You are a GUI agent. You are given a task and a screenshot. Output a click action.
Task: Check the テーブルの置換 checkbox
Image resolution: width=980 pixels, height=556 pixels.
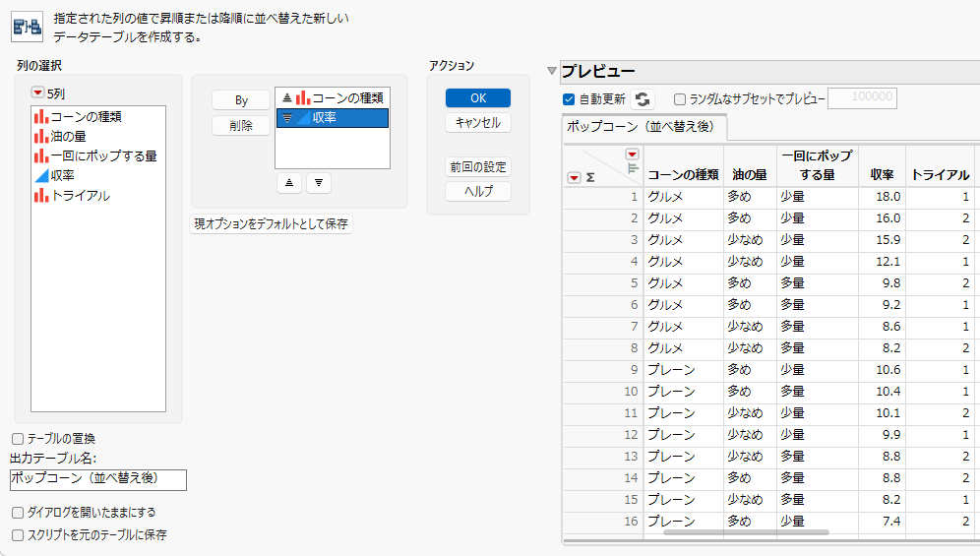(18, 439)
